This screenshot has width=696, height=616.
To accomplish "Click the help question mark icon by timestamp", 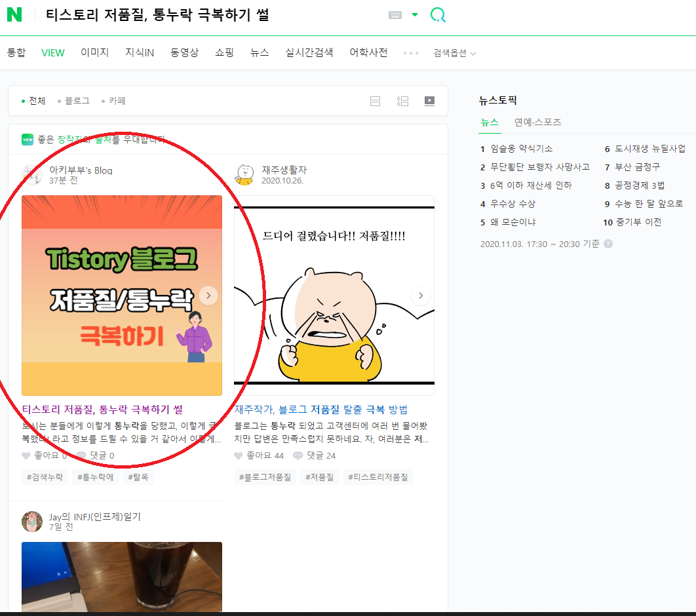I will point(608,244).
